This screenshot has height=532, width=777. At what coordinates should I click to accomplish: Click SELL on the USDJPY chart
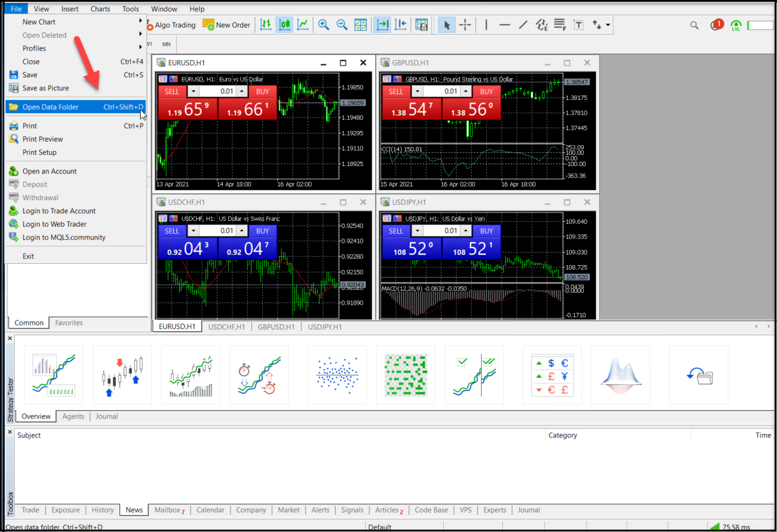(396, 231)
